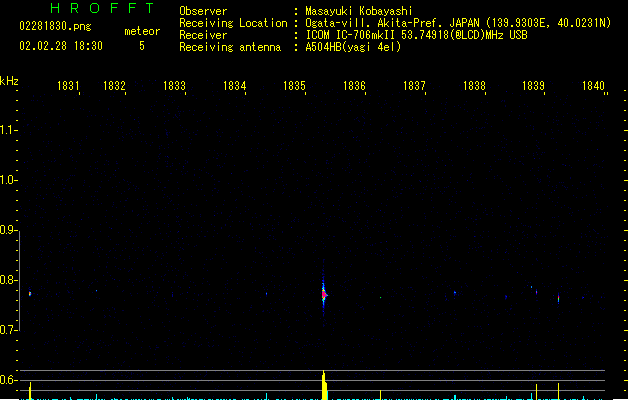Click the 1838 time axis label
Viewport: 629px width, 400px height.
pyautogui.click(x=474, y=86)
